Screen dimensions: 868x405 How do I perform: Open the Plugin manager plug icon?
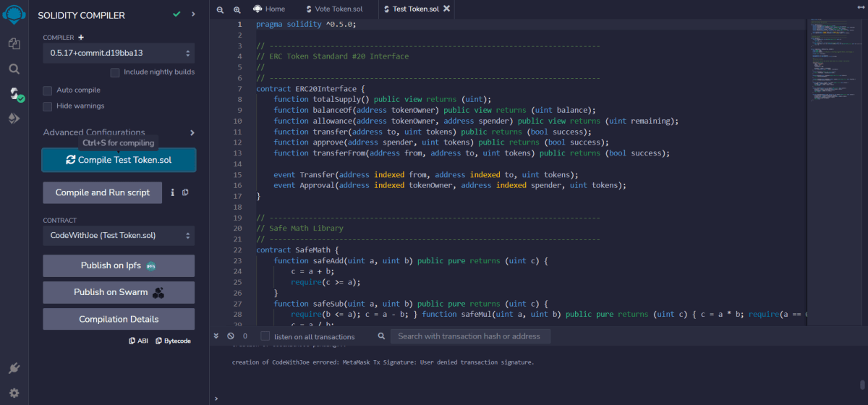pyautogui.click(x=14, y=369)
